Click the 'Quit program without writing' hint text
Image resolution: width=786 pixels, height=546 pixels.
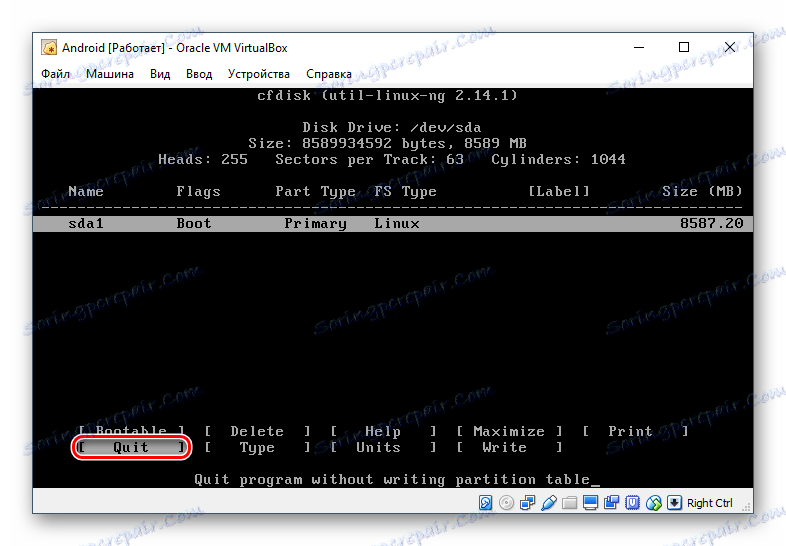[392, 480]
